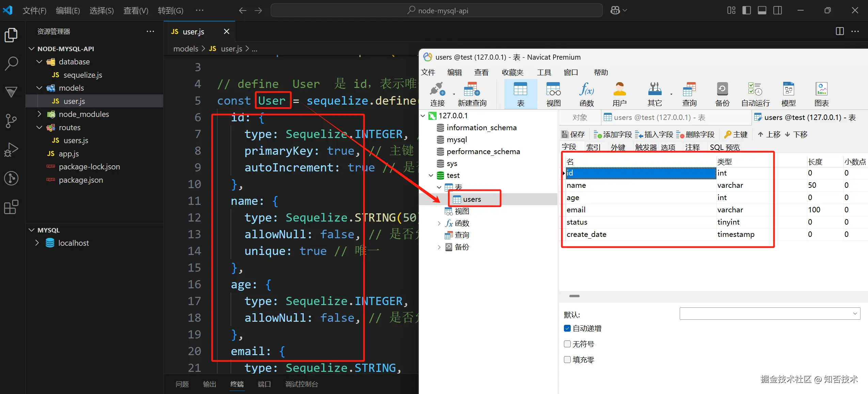This screenshot has width=868, height=394.
Task: Open Run and Debug view
Action: [x=11, y=149]
